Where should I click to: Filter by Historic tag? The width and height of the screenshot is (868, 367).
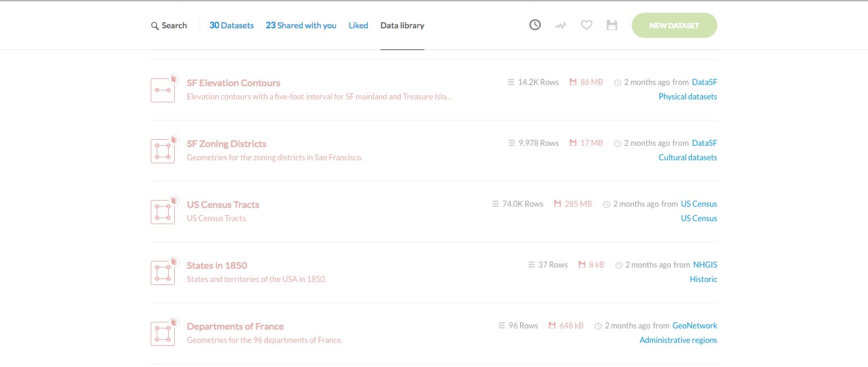click(x=703, y=279)
